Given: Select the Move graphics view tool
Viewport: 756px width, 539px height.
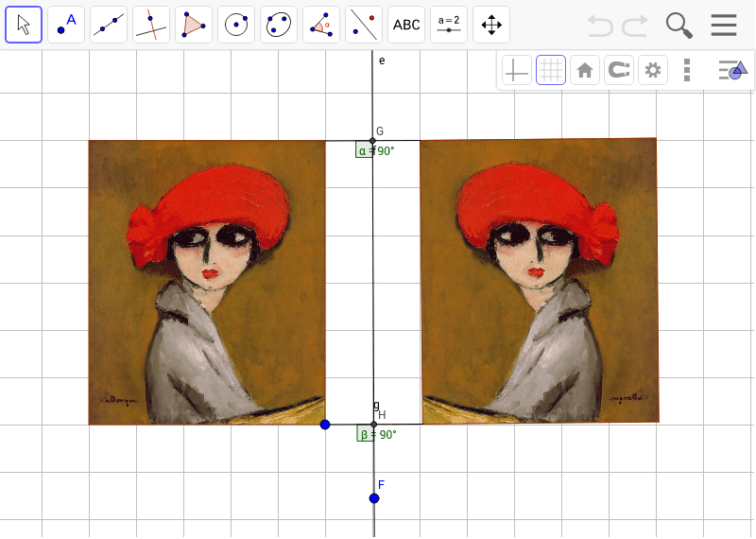Looking at the screenshot, I should [491, 25].
